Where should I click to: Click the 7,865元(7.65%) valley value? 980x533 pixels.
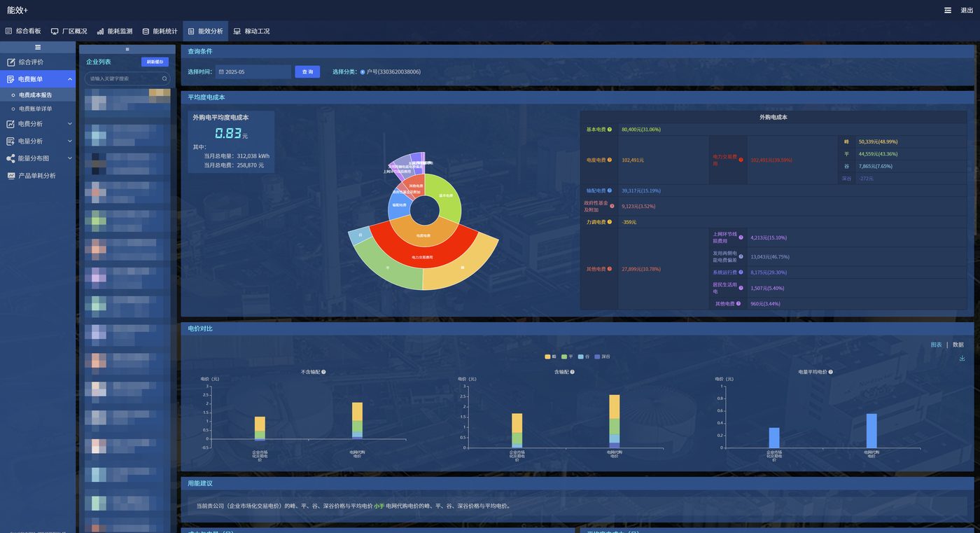(x=876, y=167)
